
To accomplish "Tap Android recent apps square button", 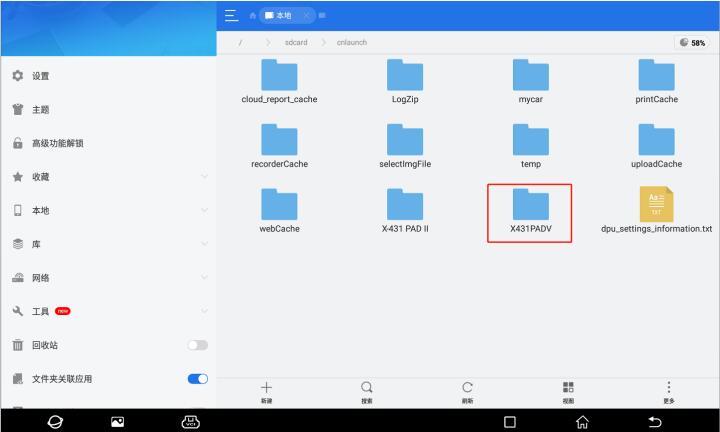I will (510, 421).
